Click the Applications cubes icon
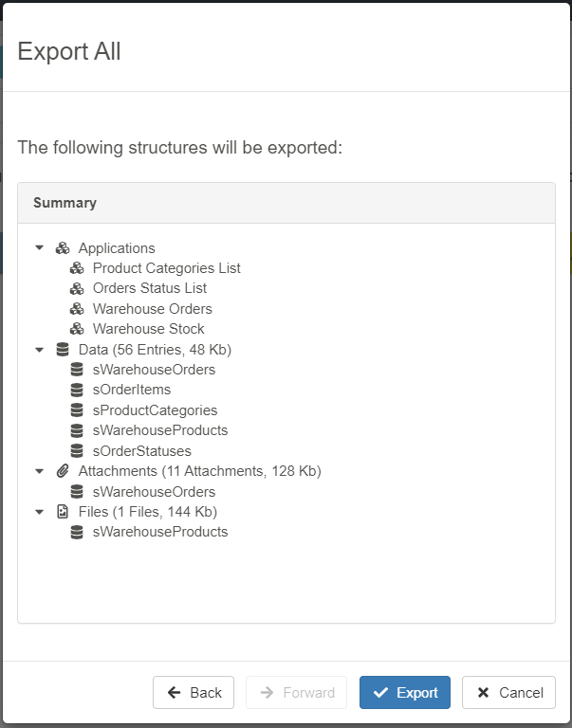This screenshot has height=728, width=572. click(x=63, y=248)
